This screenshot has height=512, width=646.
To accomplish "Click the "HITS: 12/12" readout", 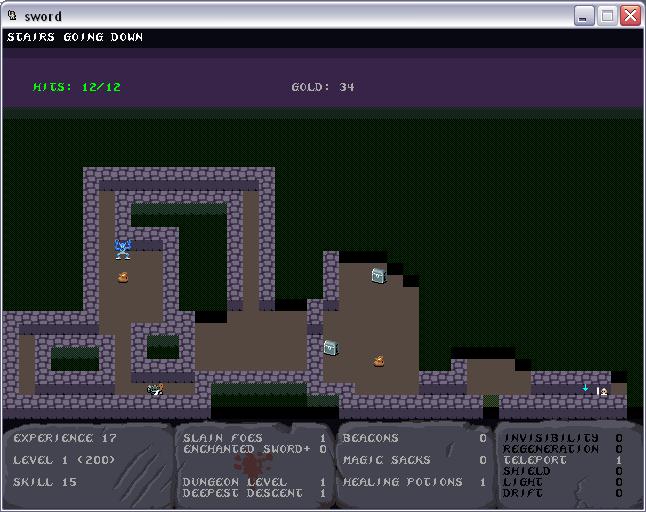I will (77, 87).
